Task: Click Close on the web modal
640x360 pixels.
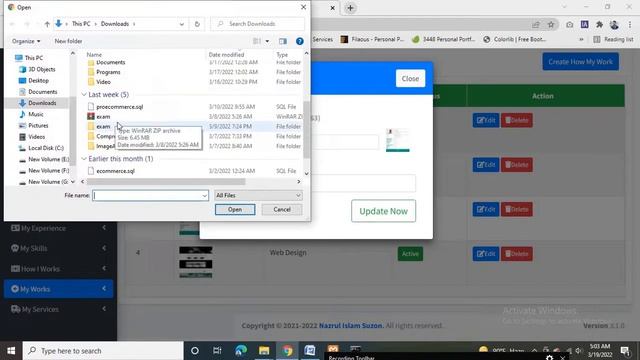Action: [410, 78]
